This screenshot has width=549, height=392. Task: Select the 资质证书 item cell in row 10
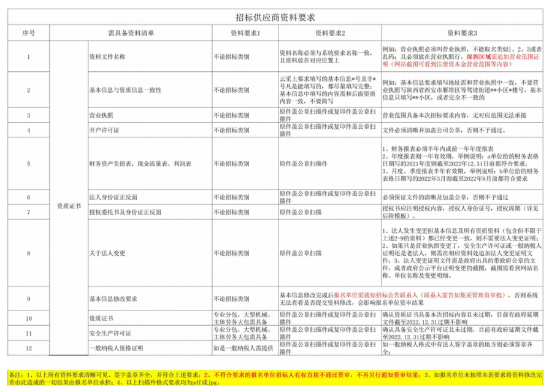click(150, 318)
